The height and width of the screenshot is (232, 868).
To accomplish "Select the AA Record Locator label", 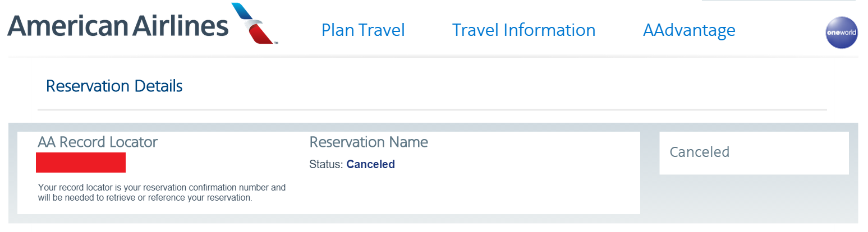I will coord(98,142).
